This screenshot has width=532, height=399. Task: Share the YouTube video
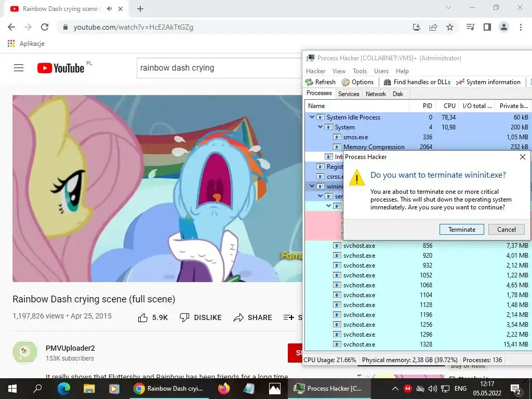[253, 317]
